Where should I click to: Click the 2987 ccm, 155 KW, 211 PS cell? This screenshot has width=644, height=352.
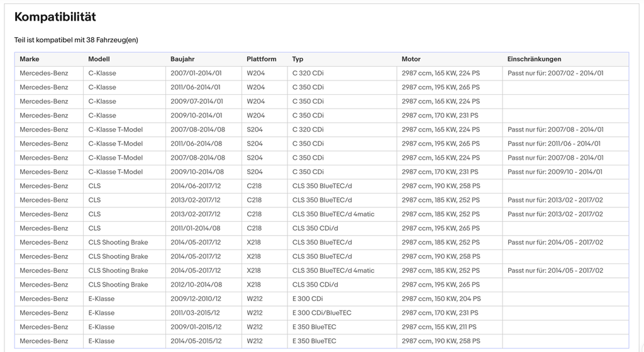[x=439, y=327]
